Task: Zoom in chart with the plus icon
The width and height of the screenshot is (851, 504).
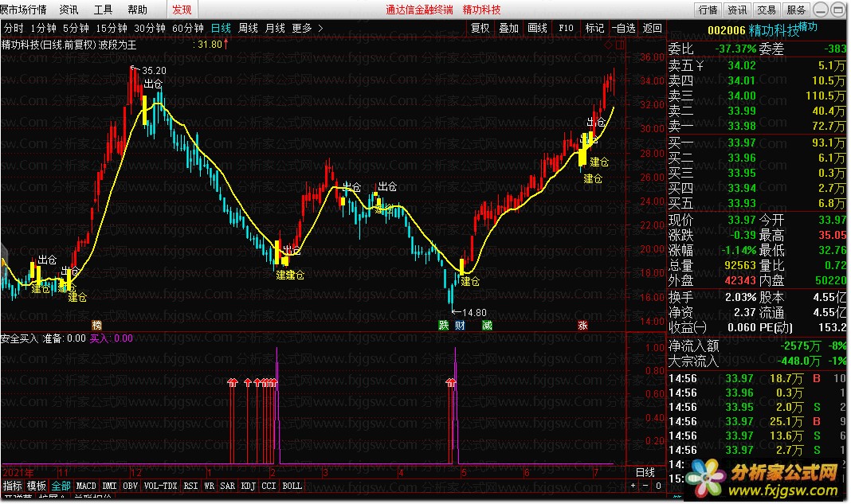Action: tap(633, 486)
